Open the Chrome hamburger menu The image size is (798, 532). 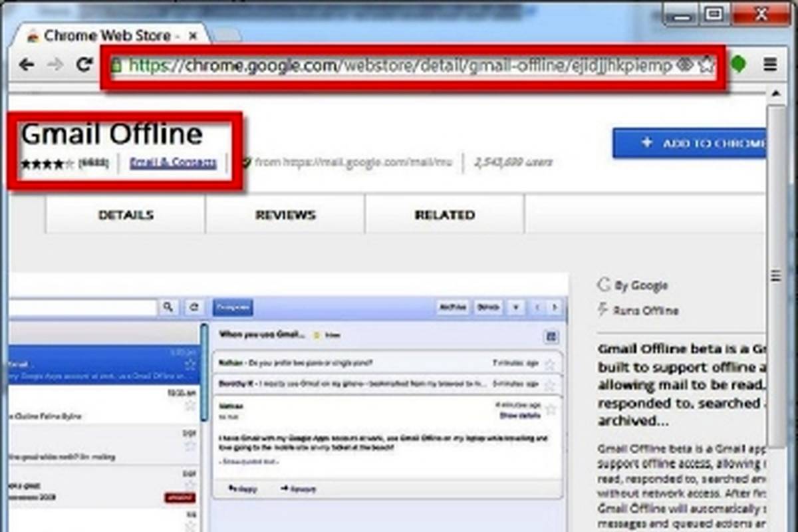coord(770,65)
